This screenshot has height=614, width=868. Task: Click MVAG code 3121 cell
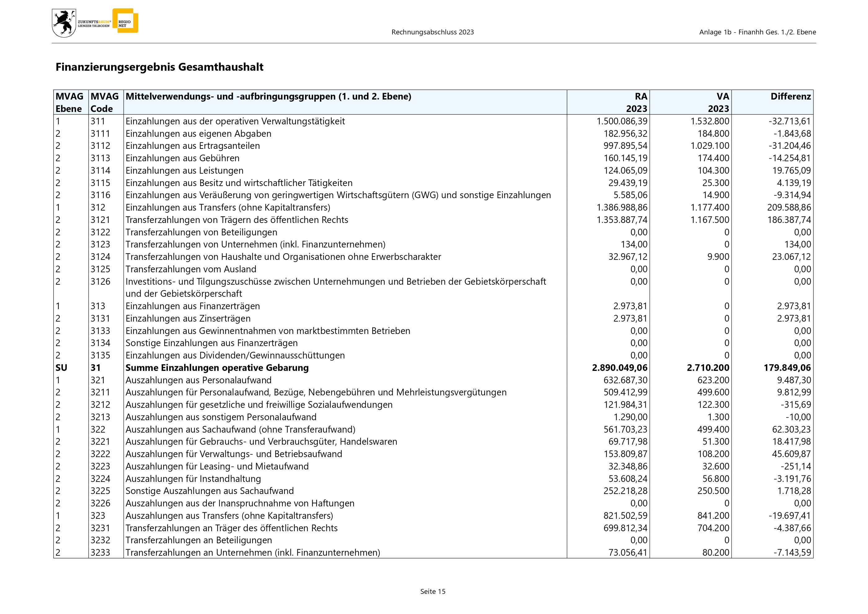[100, 220]
